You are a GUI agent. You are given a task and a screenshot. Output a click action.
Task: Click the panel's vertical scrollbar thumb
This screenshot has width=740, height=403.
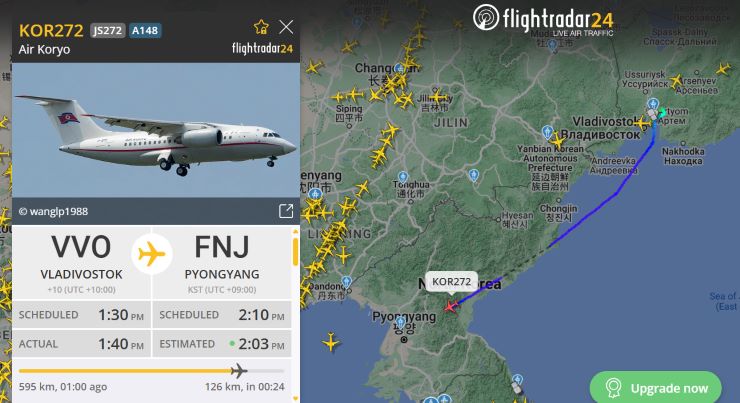(x=295, y=252)
